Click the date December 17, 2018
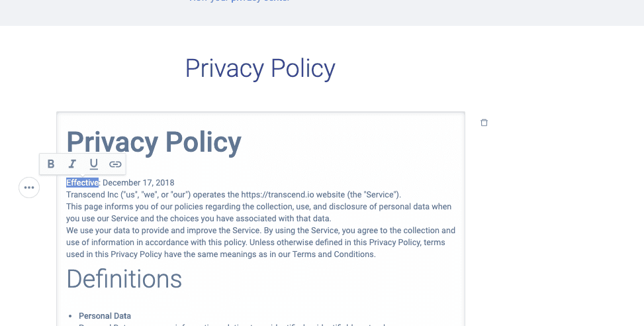Screen dimensions: 644x326 click(138, 183)
